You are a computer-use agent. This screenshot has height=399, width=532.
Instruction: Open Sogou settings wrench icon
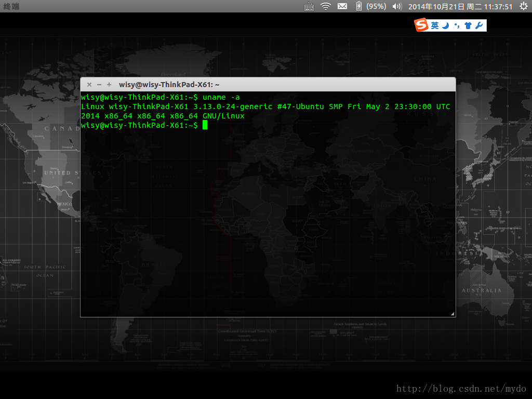tap(479, 25)
